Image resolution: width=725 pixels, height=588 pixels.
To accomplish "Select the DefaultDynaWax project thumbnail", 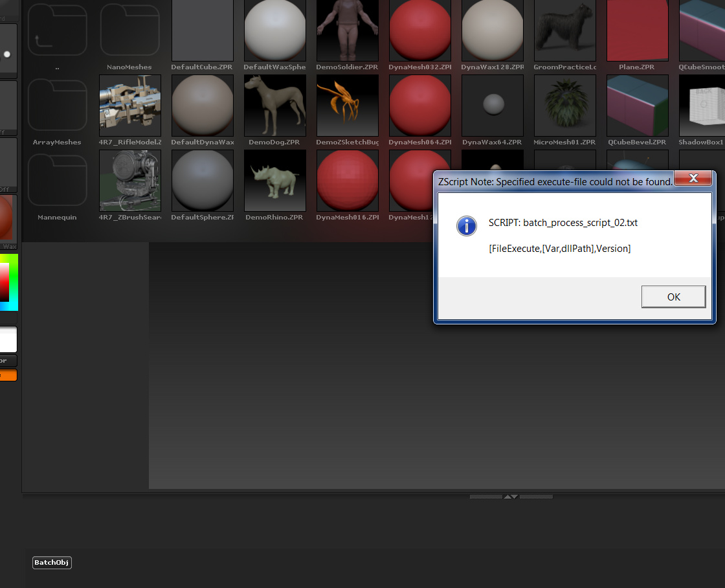I will point(203,106).
